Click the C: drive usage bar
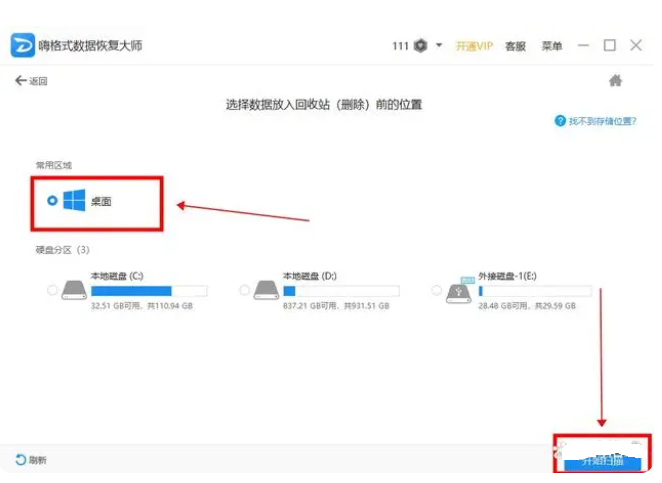The image size is (662, 483). pos(148,291)
